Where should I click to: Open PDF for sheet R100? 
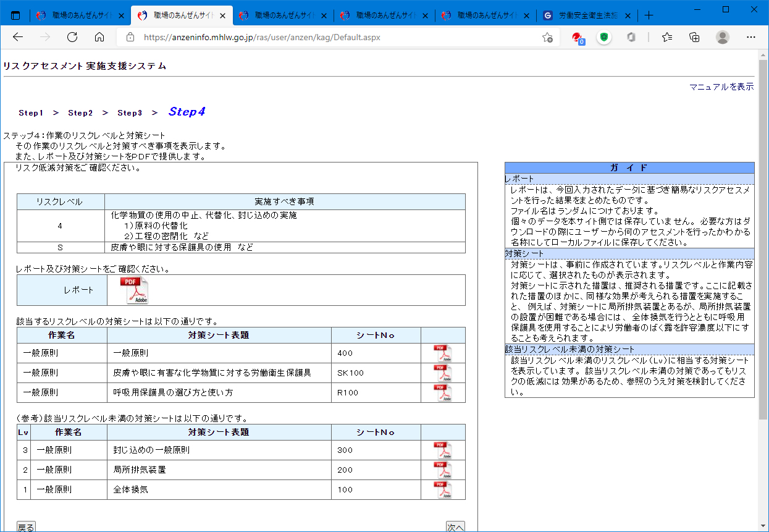[442, 393]
